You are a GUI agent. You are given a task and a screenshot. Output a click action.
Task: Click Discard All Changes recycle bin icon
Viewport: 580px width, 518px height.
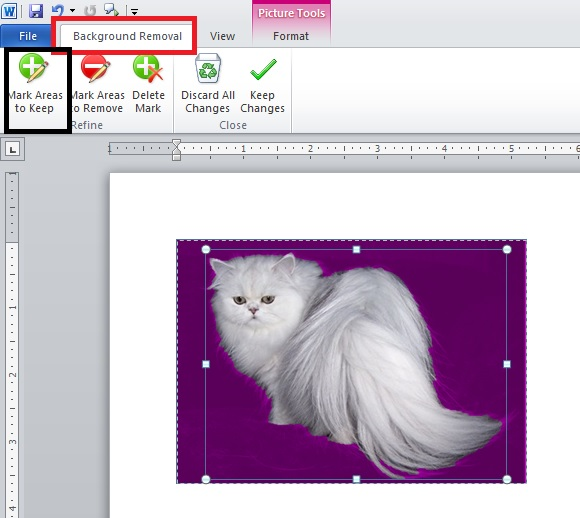[208, 68]
